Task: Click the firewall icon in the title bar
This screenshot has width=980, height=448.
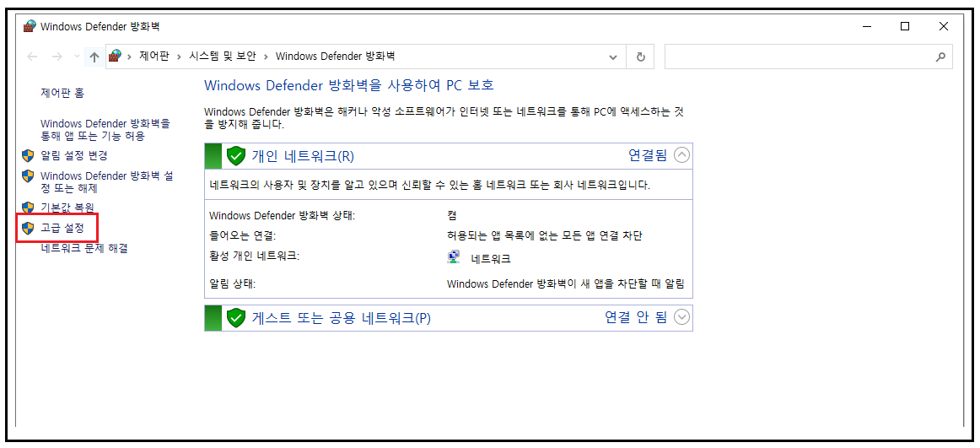Action: (30, 26)
